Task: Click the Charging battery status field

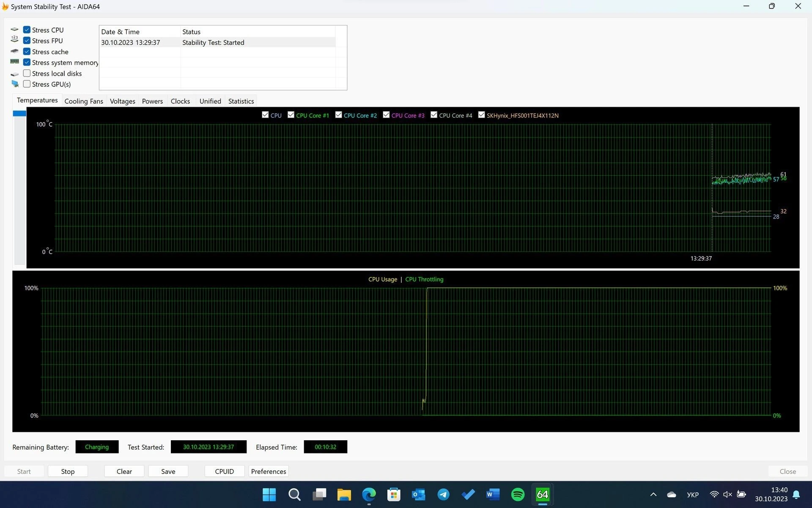Action: pyautogui.click(x=97, y=447)
